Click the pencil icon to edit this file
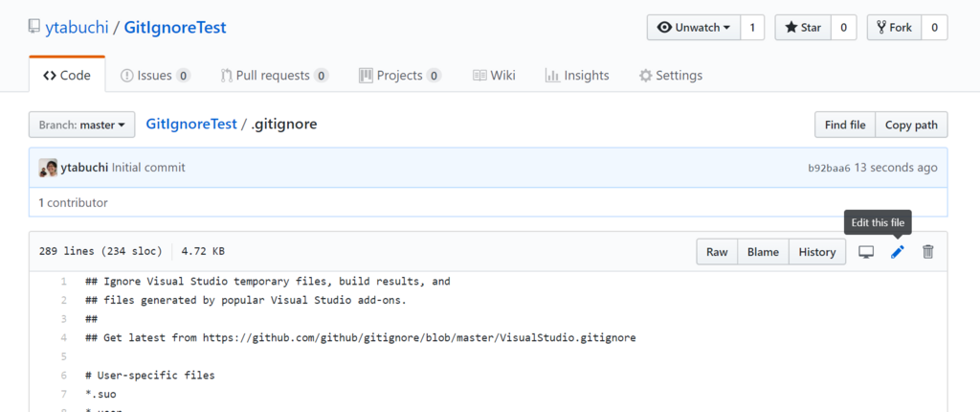Screen dimensions: 980x412 click(x=897, y=252)
